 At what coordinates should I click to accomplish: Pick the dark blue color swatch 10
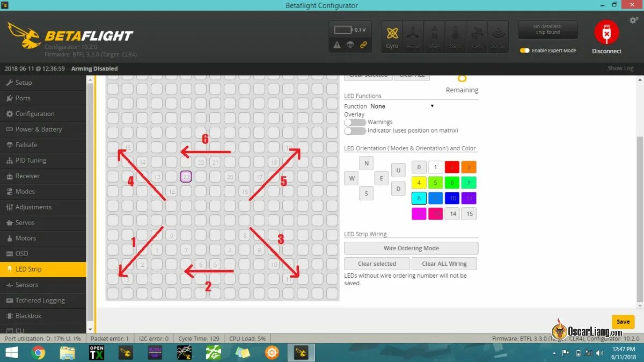tap(452, 198)
